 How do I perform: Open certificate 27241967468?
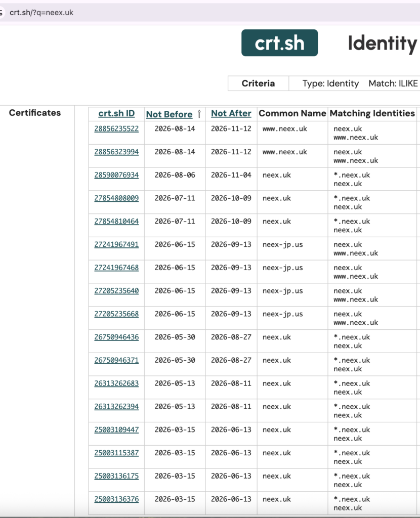[x=116, y=267]
